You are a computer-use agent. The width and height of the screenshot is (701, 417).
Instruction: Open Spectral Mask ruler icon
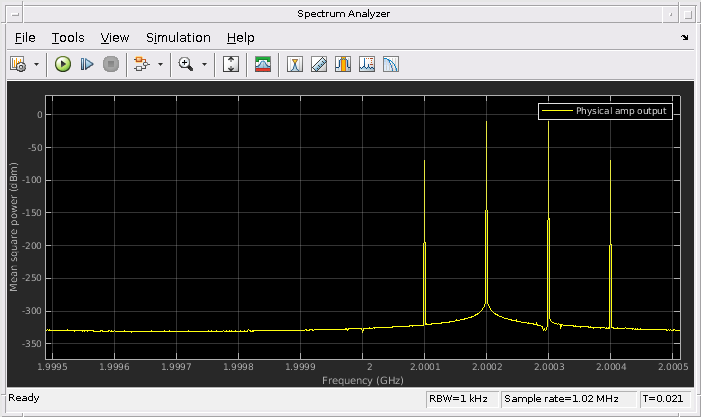pos(319,64)
